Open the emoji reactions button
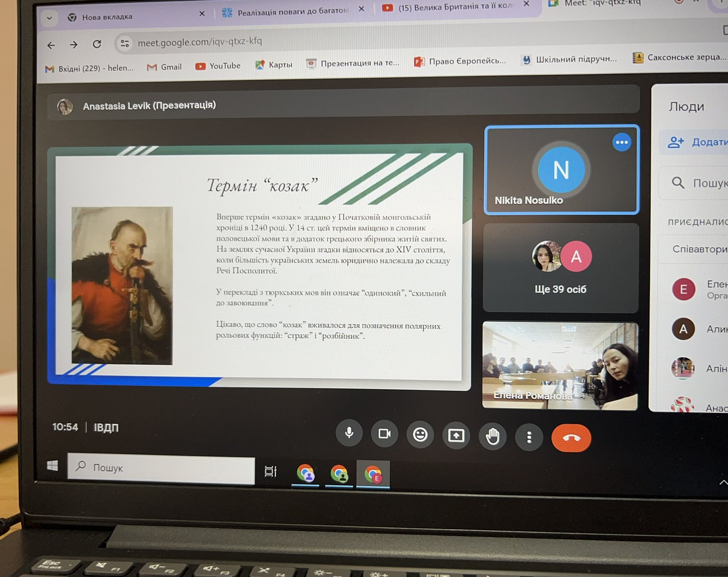 420,435
